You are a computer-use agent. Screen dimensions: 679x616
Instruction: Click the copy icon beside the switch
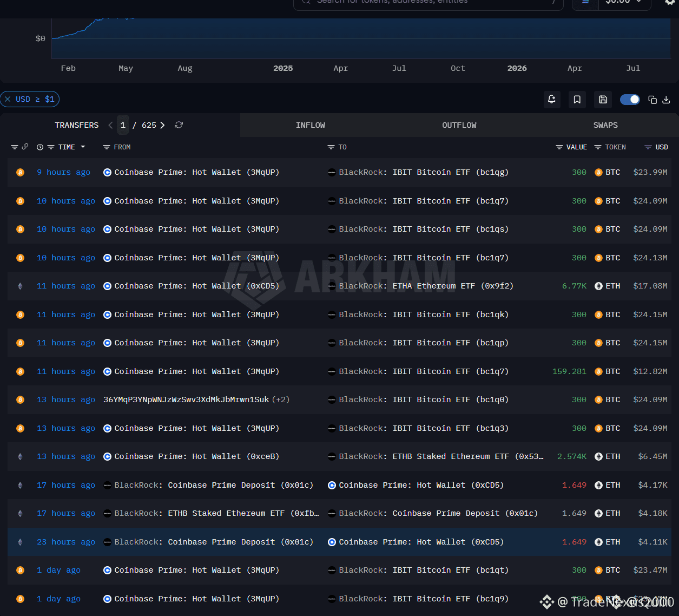[x=652, y=100]
